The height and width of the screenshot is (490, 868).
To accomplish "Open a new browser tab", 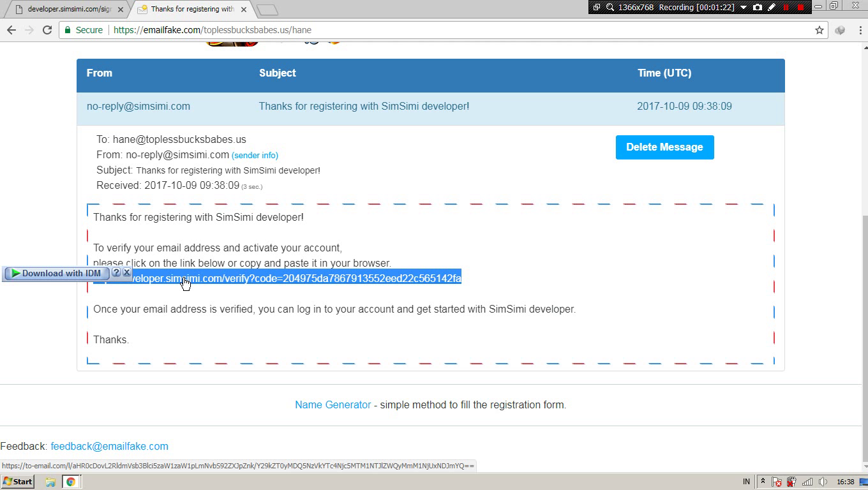I will [x=267, y=10].
